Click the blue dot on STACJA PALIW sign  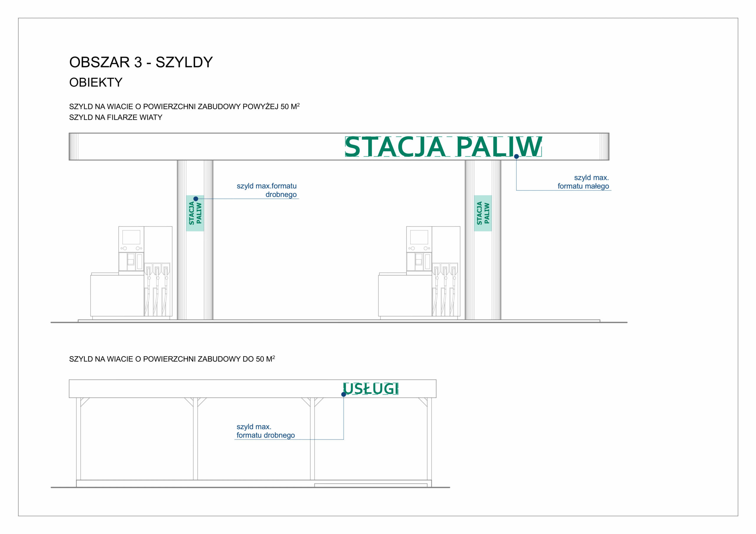coord(516,157)
